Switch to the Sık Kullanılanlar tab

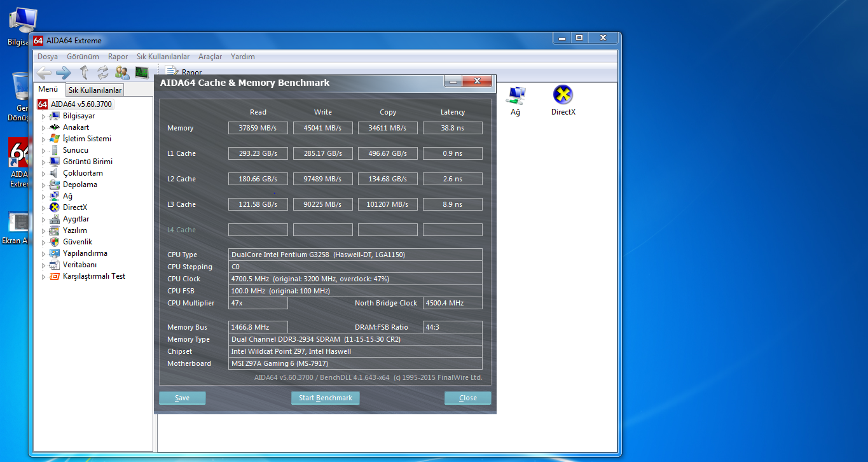(x=95, y=90)
